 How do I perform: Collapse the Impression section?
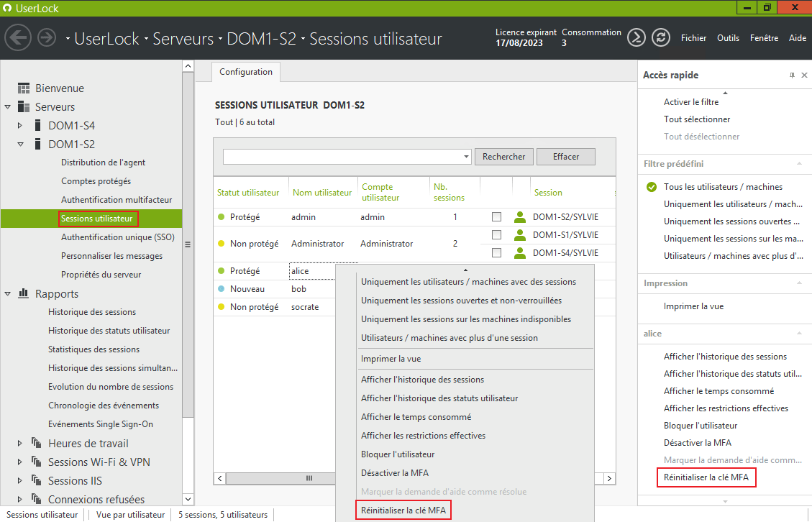799,283
